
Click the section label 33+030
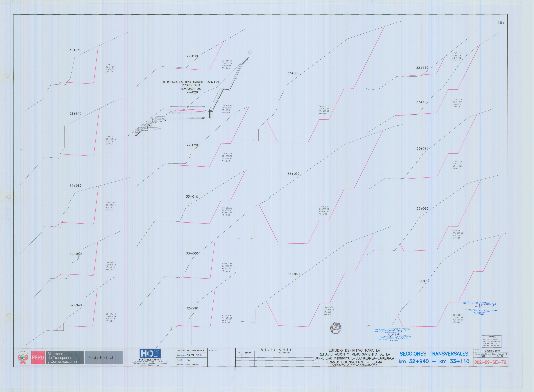point(192,56)
